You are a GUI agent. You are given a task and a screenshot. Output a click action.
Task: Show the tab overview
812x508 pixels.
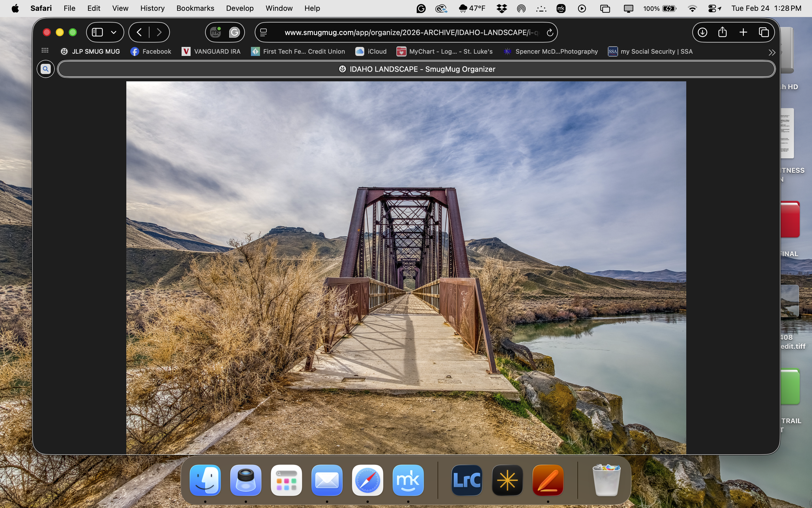coord(764,32)
